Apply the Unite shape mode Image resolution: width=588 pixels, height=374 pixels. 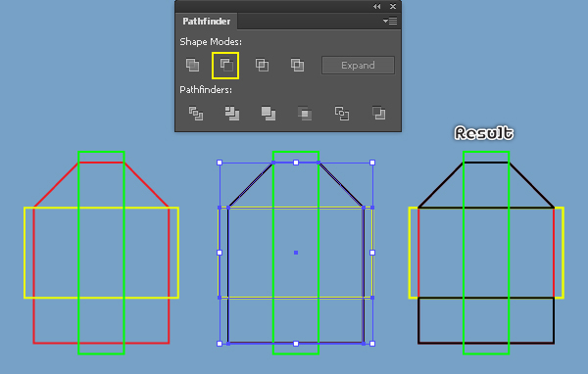point(192,66)
